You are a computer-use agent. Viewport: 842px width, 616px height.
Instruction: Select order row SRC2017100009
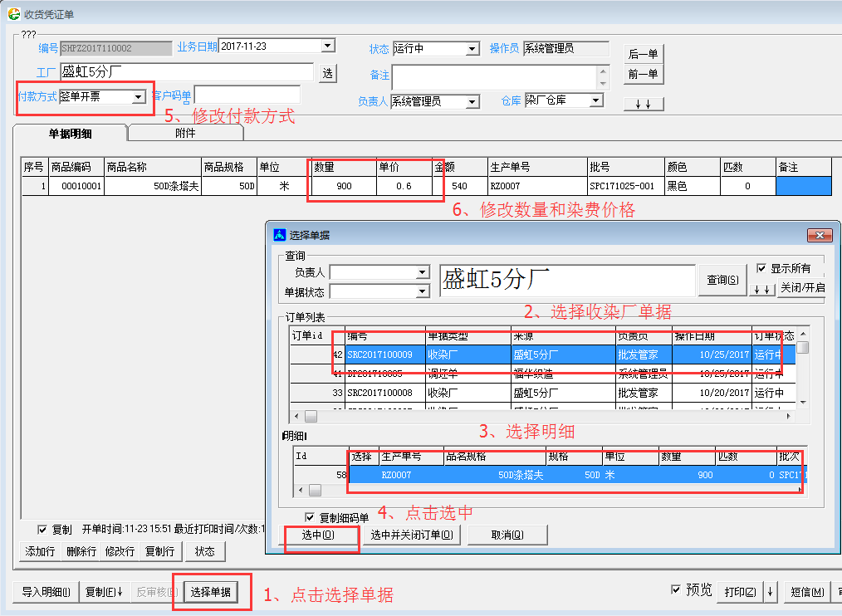pyautogui.click(x=543, y=354)
